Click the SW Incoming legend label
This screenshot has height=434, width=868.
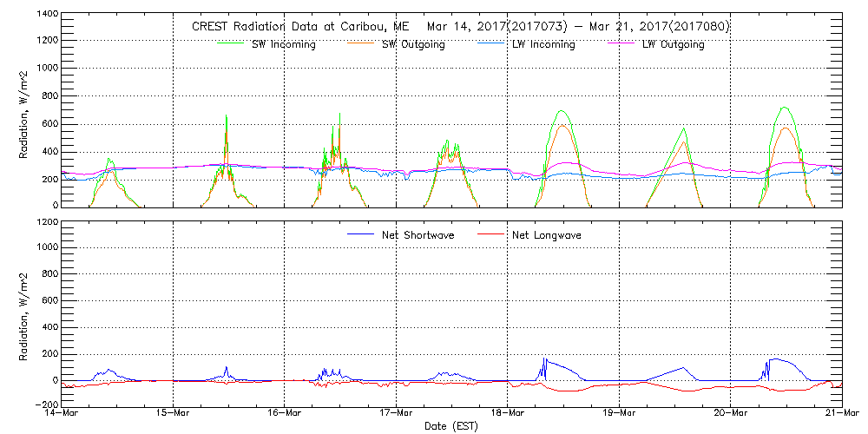tap(284, 45)
